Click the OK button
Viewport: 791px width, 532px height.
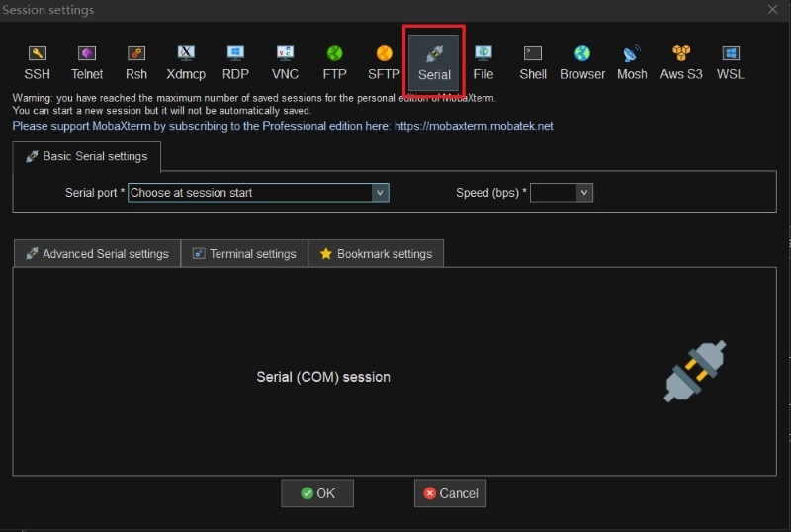317,493
